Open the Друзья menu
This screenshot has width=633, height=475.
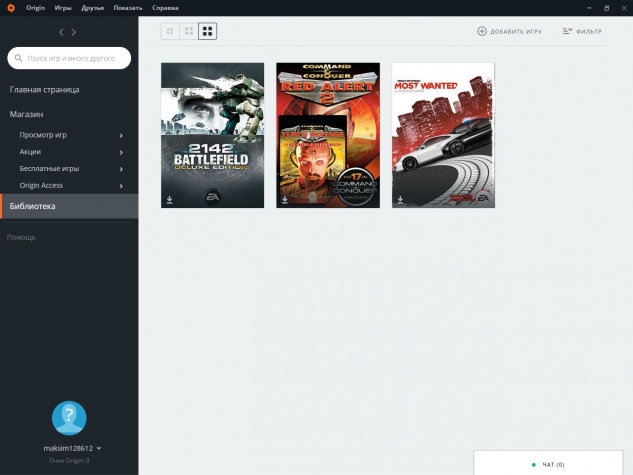tap(92, 8)
